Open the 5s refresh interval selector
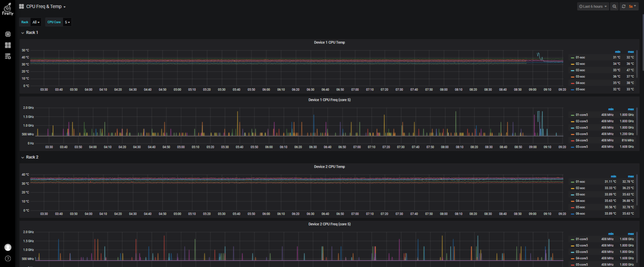 (x=632, y=6)
